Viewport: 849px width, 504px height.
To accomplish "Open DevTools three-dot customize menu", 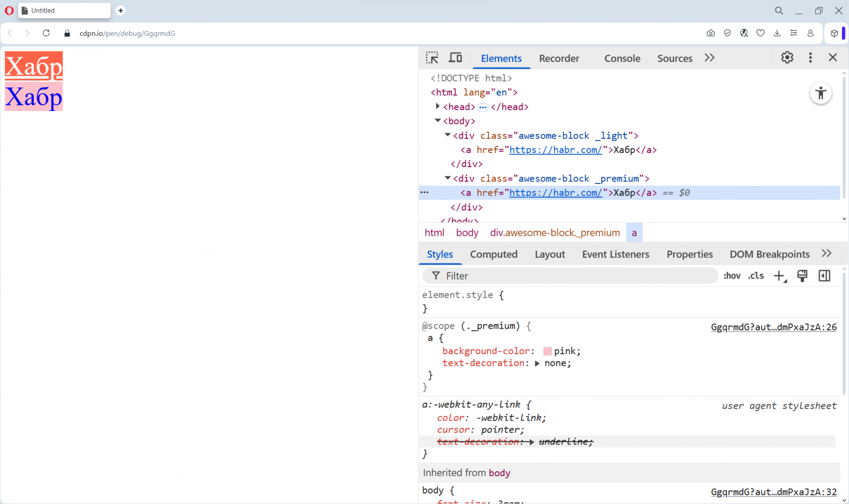I will (810, 57).
